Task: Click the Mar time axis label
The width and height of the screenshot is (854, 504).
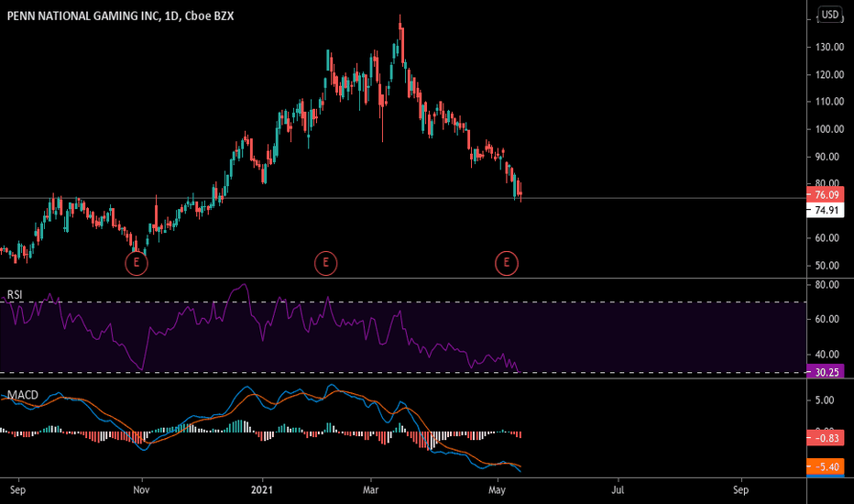Action: (x=370, y=490)
